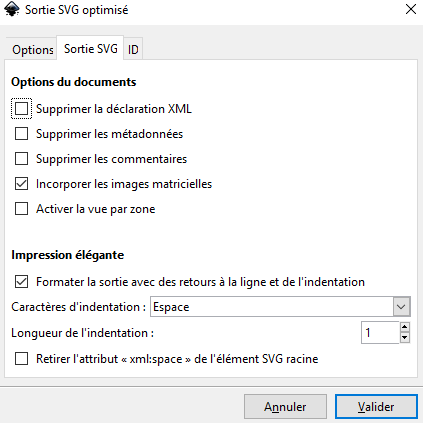Viewport: 423px width, 423px height.
Task: Confirm with the Valider button
Action: 376,407
